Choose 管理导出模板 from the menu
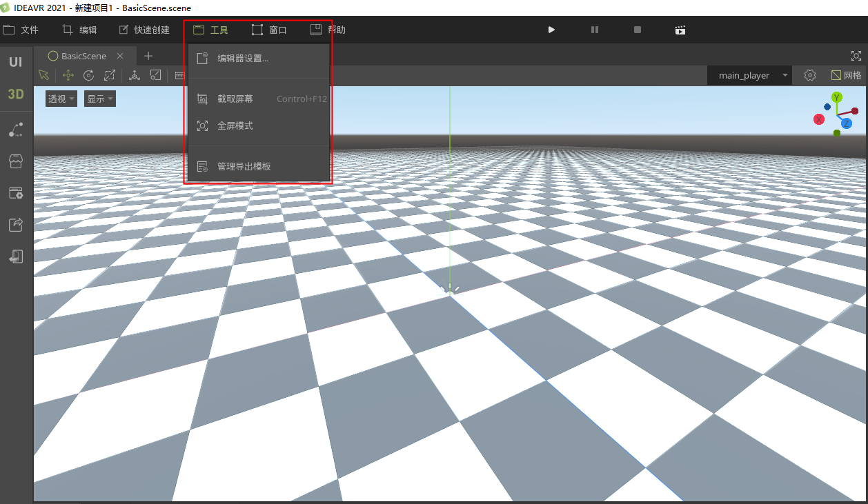 259,166
